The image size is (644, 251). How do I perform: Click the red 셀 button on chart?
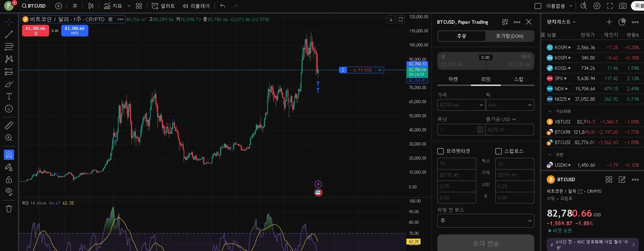[35, 31]
